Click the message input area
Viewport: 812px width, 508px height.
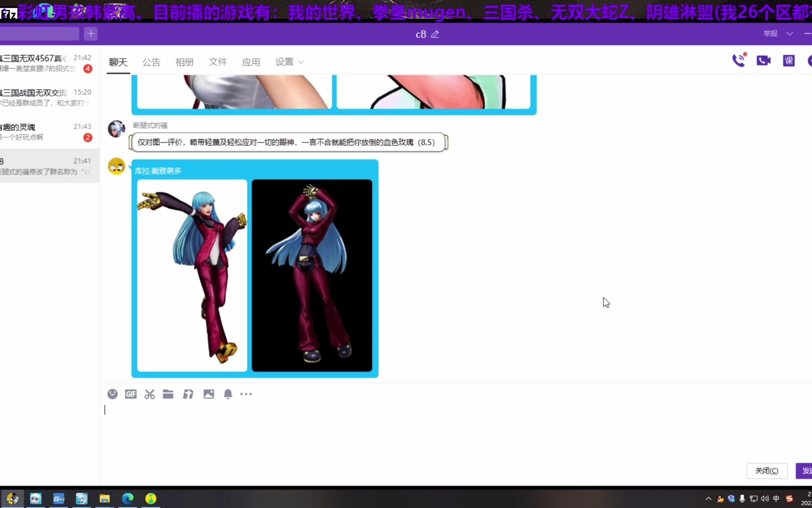tap(456, 433)
